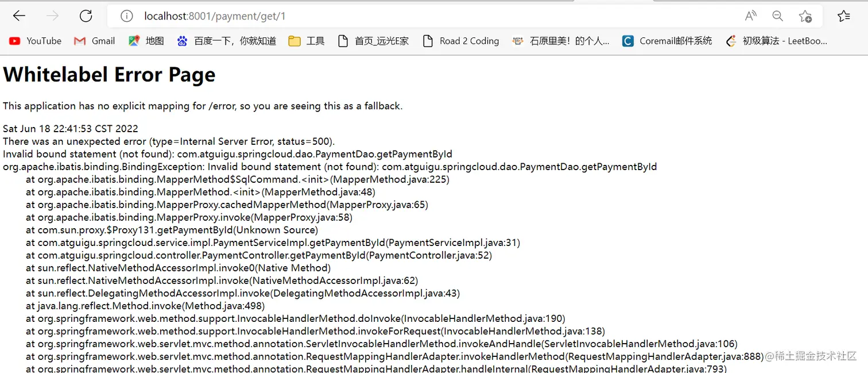
Task: Click the PaymentController.java:52 stack line
Action: pyautogui.click(x=259, y=255)
